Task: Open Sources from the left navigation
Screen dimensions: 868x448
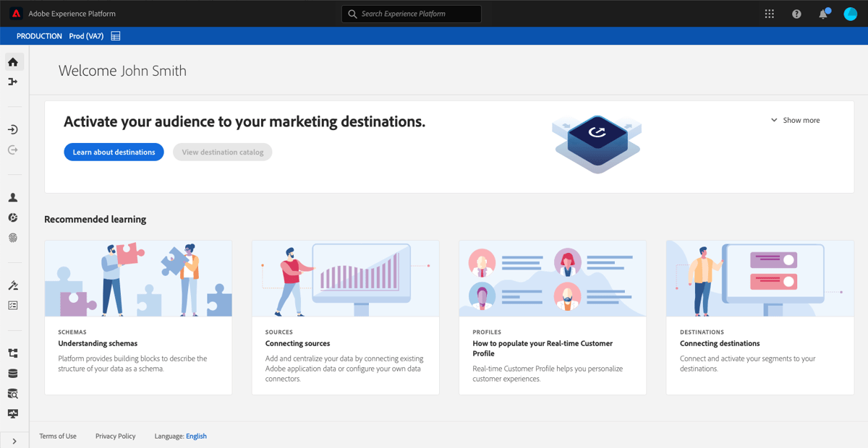Action: click(13, 129)
